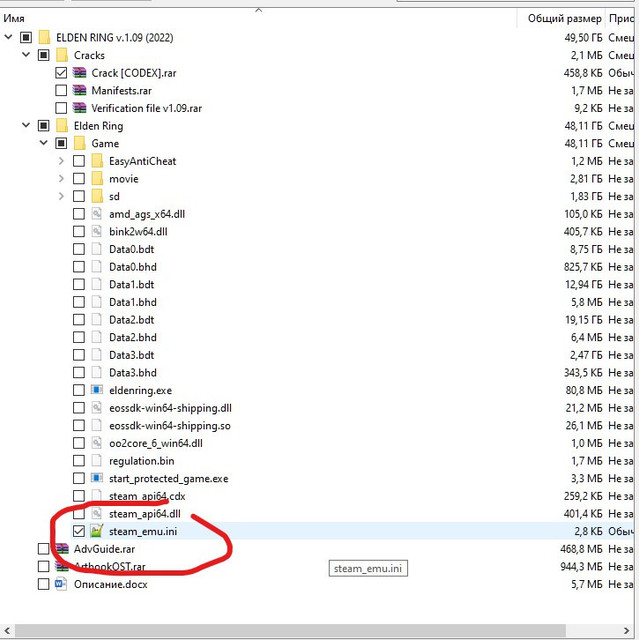
Task: Collapse the Cracks folder
Action: coord(26,56)
